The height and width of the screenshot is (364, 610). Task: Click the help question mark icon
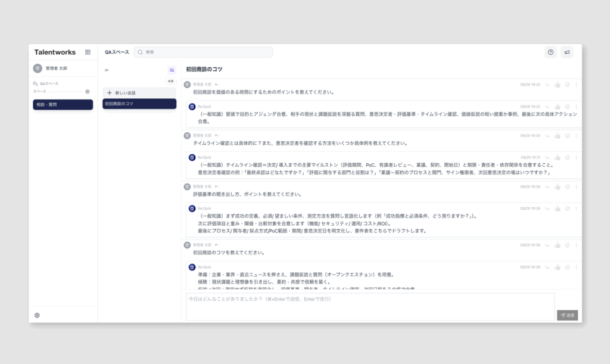(550, 52)
